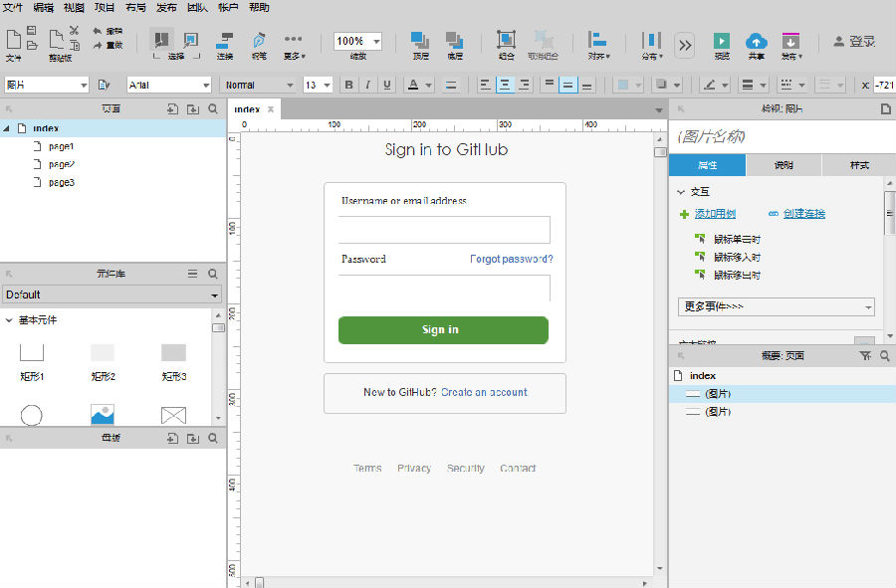Open the 布局 menu

[136, 7]
